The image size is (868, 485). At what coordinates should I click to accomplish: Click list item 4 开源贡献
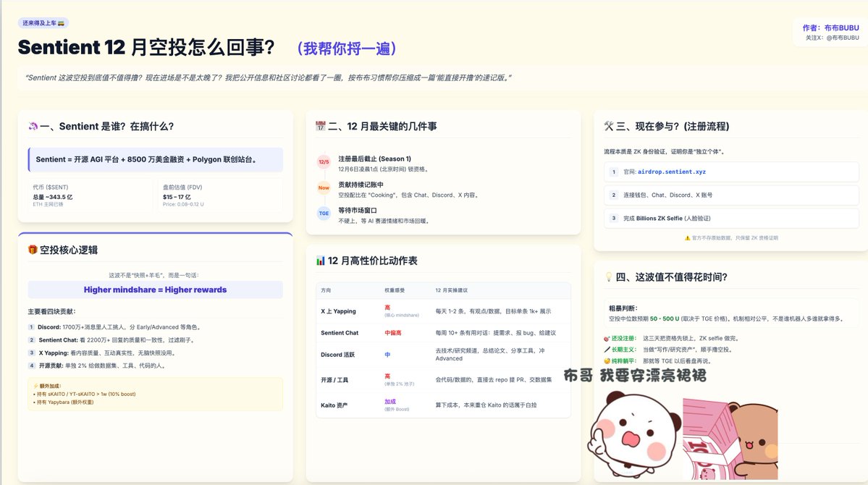point(98,366)
